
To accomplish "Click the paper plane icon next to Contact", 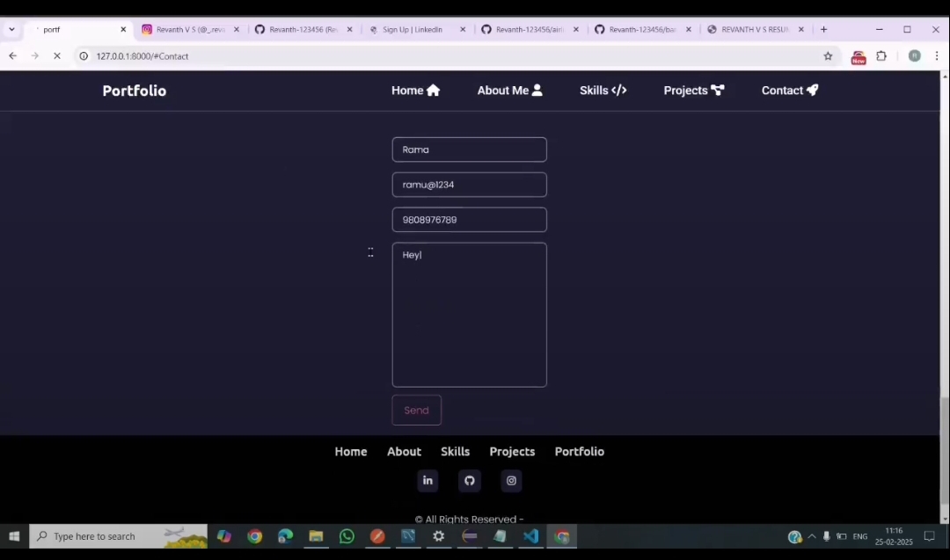I will pyautogui.click(x=811, y=90).
